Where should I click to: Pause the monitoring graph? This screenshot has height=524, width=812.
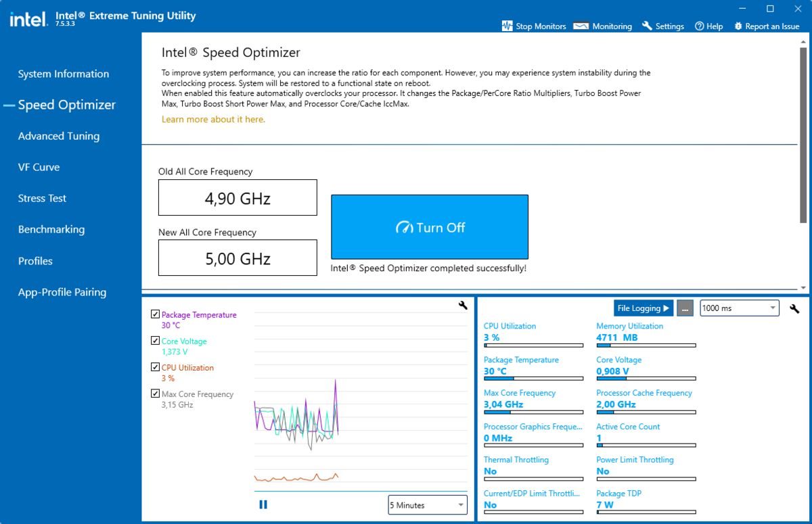[263, 504]
